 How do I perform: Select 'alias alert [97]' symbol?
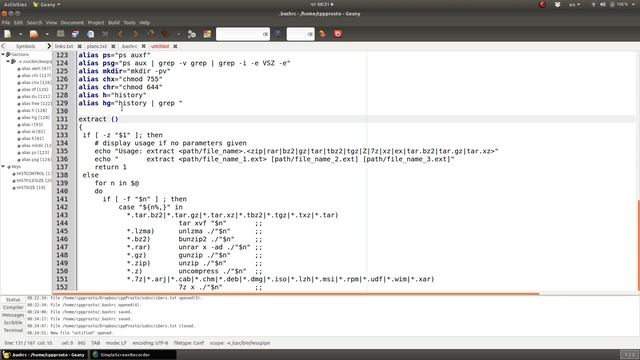click(x=36, y=69)
